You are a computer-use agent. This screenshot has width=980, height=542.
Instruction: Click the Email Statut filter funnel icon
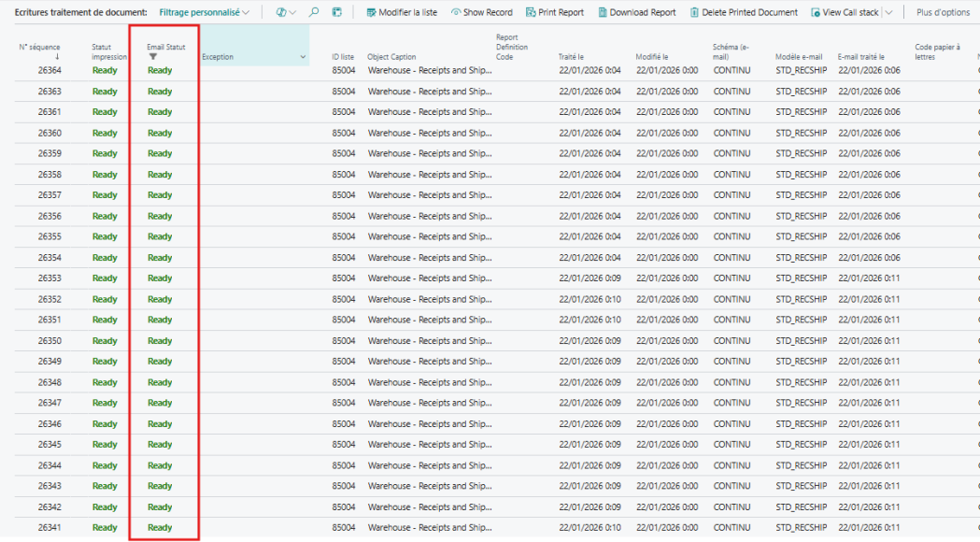pos(153,57)
